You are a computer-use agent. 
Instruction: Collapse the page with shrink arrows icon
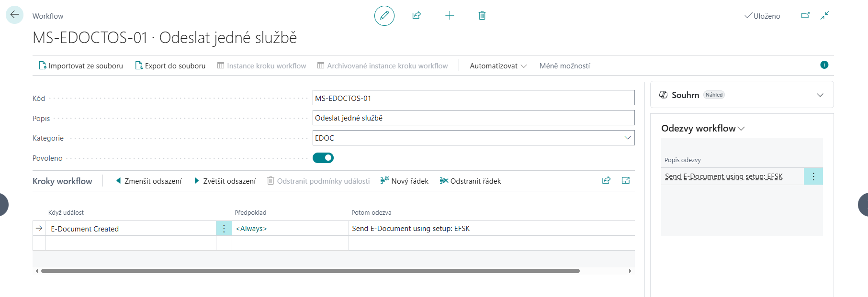point(824,15)
